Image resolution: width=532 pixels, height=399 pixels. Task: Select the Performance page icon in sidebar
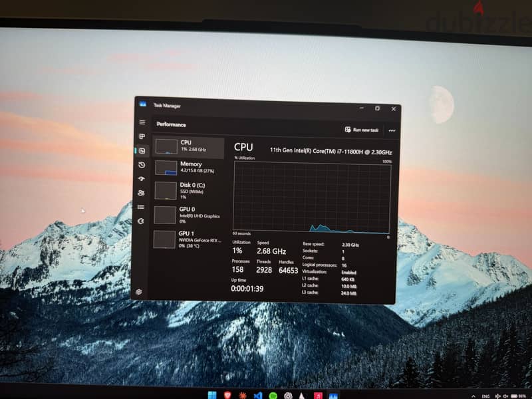[x=142, y=151]
